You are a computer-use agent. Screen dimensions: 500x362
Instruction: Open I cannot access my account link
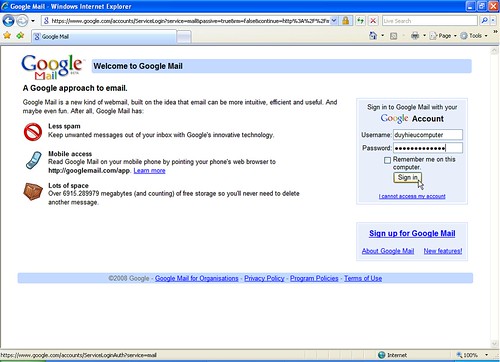(x=412, y=196)
